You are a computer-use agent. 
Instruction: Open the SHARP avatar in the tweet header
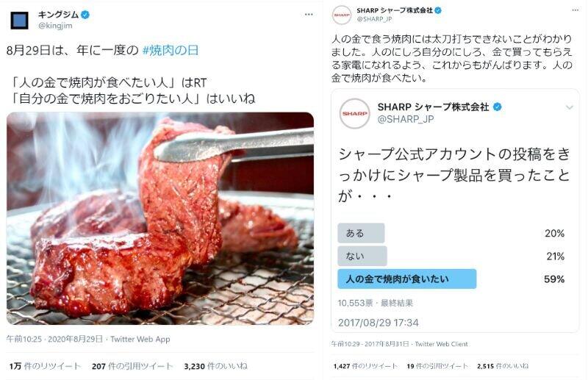342,15
